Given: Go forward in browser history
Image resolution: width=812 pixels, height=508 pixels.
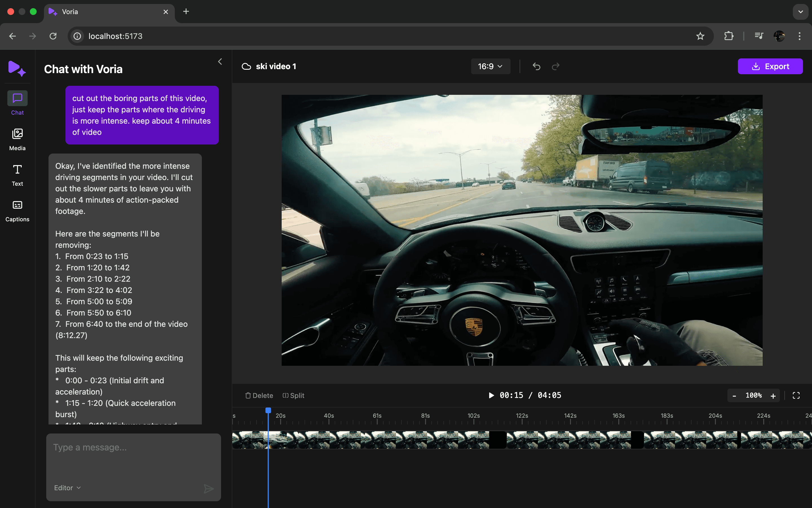Looking at the screenshot, I should coord(32,36).
